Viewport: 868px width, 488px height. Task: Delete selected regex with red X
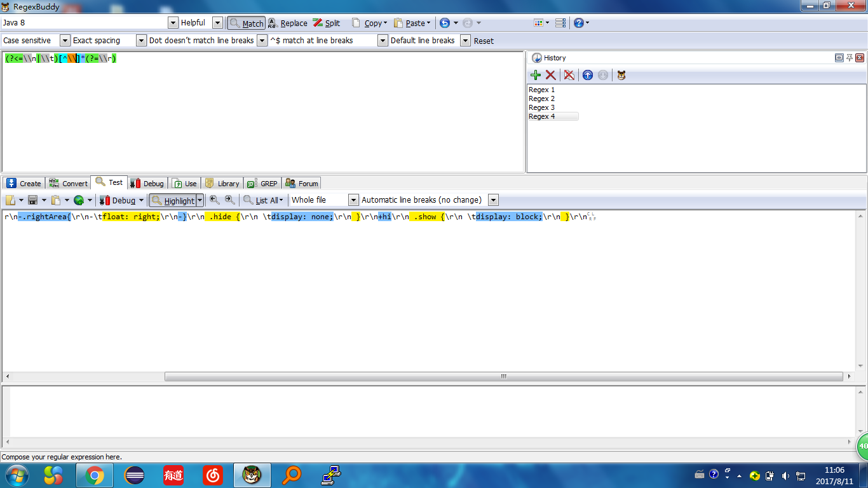click(551, 75)
